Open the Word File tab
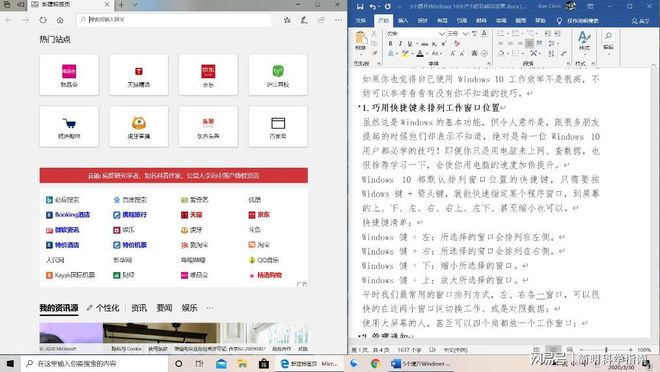 (x=361, y=21)
